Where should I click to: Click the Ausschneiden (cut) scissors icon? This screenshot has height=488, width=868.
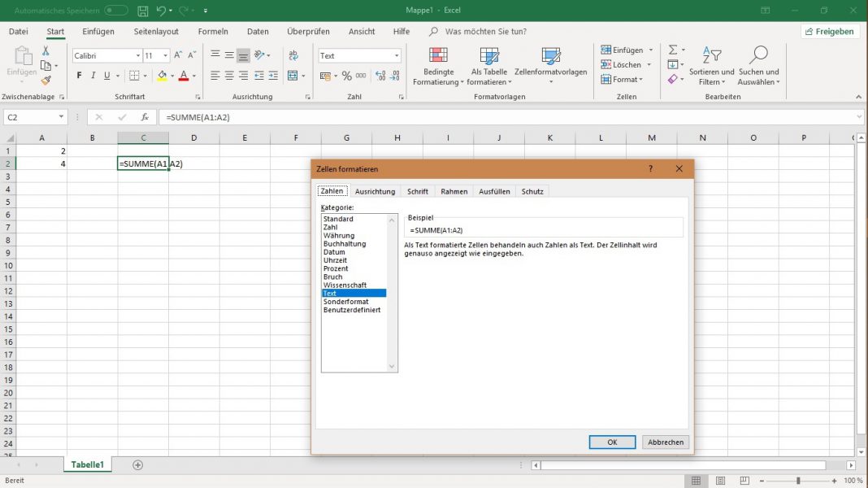(46, 50)
